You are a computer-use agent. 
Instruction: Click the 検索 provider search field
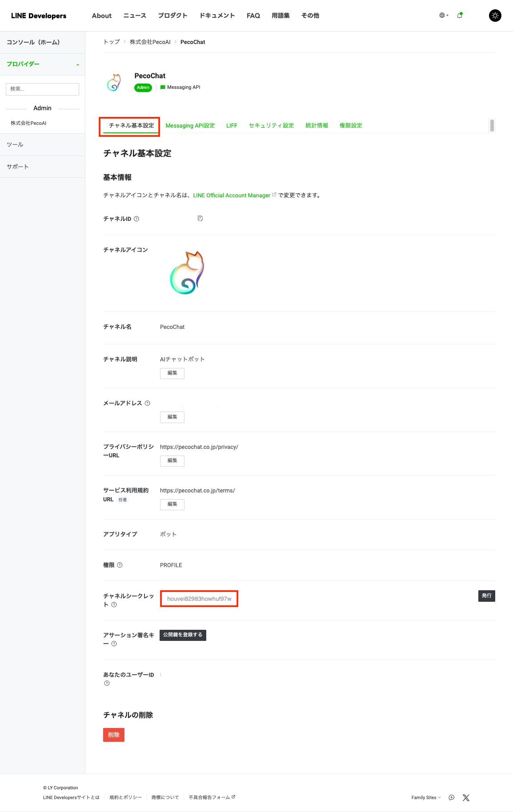42,89
